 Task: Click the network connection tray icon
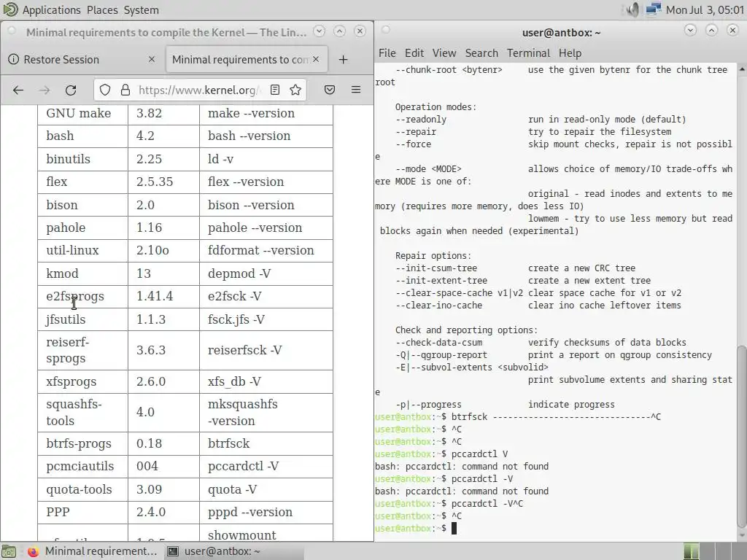point(653,9)
